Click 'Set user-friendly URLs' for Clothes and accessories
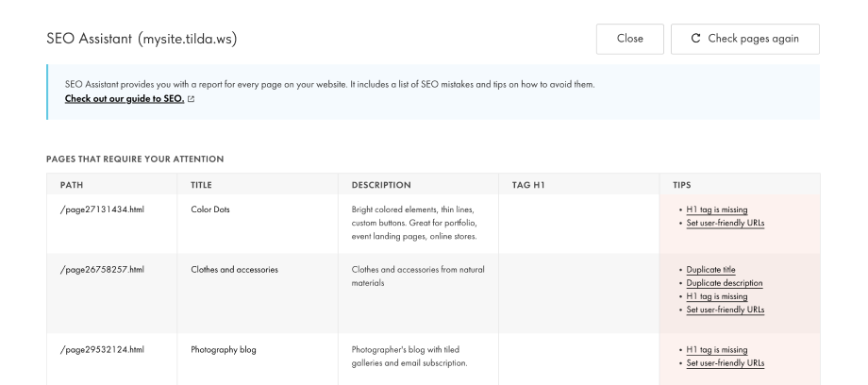Screen dimensions: 868x385 point(725,309)
